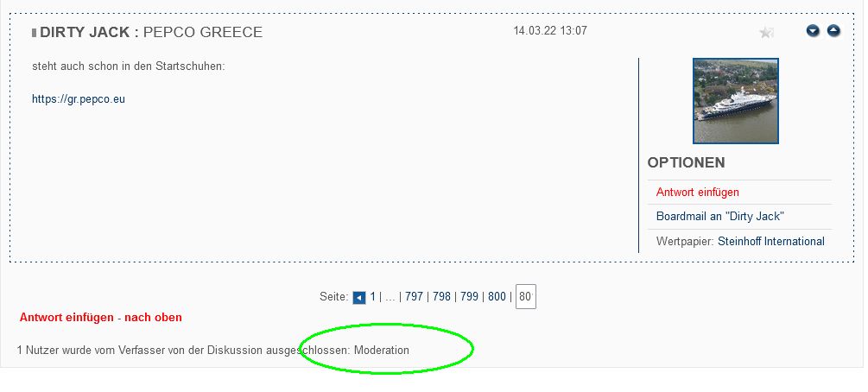Image resolution: width=868 pixels, height=392 pixels.
Task: Go to previous page via blue arrow
Action: [359, 298]
